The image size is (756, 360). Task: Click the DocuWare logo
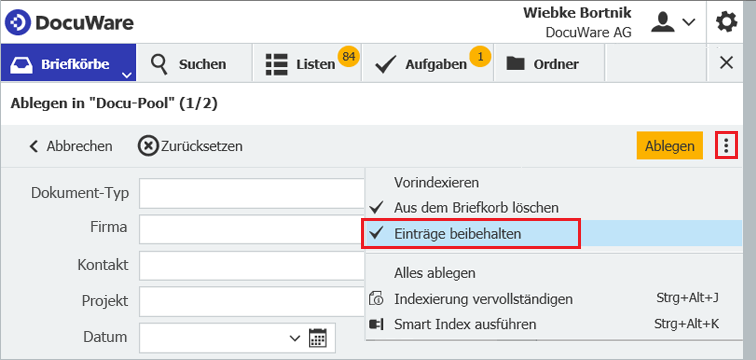coord(70,22)
